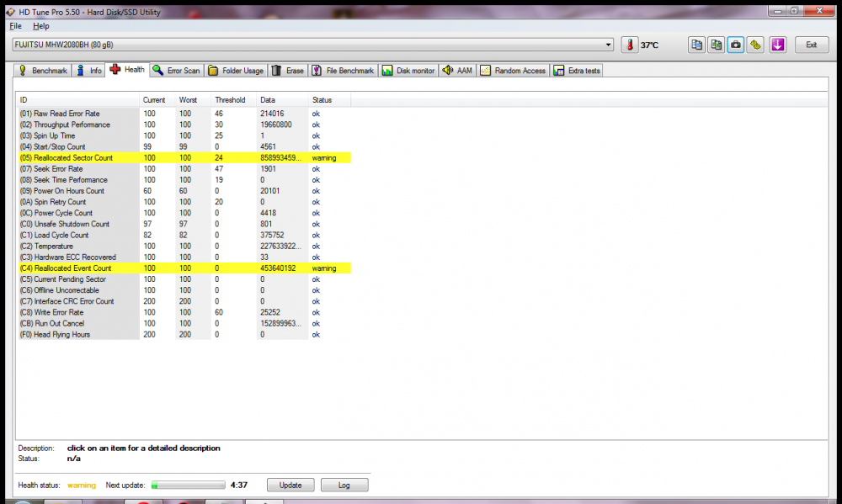Click the 375752 data value

click(x=272, y=235)
